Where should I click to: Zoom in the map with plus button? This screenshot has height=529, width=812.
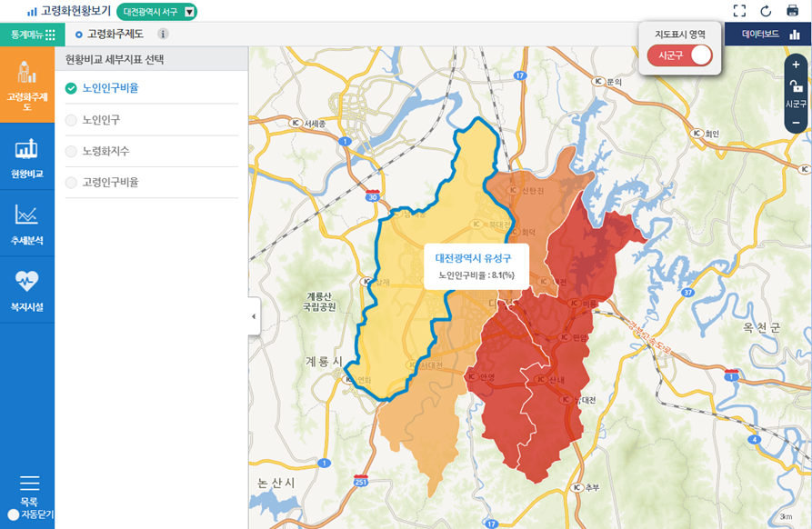pyautogui.click(x=796, y=65)
